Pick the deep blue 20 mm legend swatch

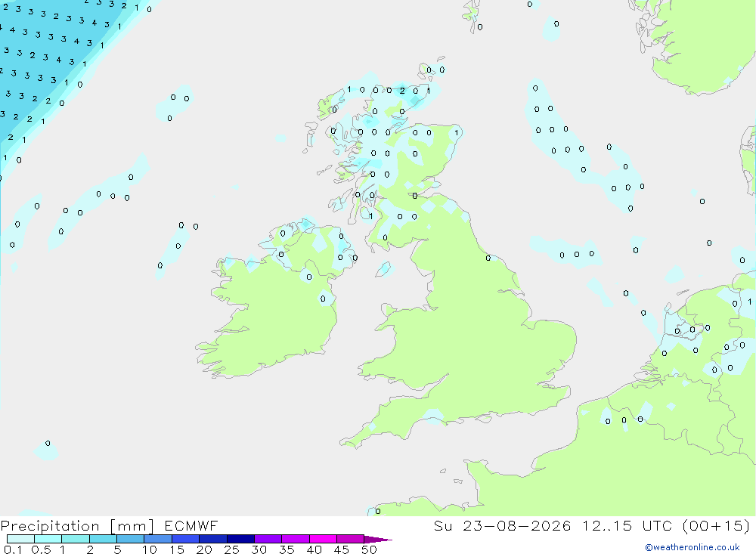click(213, 539)
